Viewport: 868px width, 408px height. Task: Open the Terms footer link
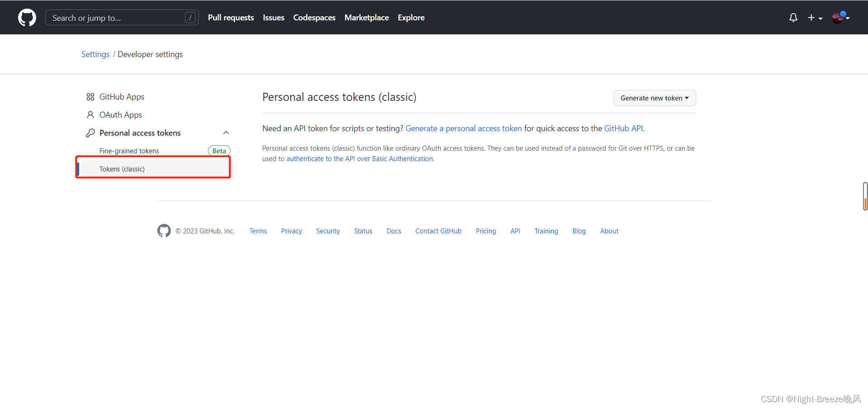258,231
